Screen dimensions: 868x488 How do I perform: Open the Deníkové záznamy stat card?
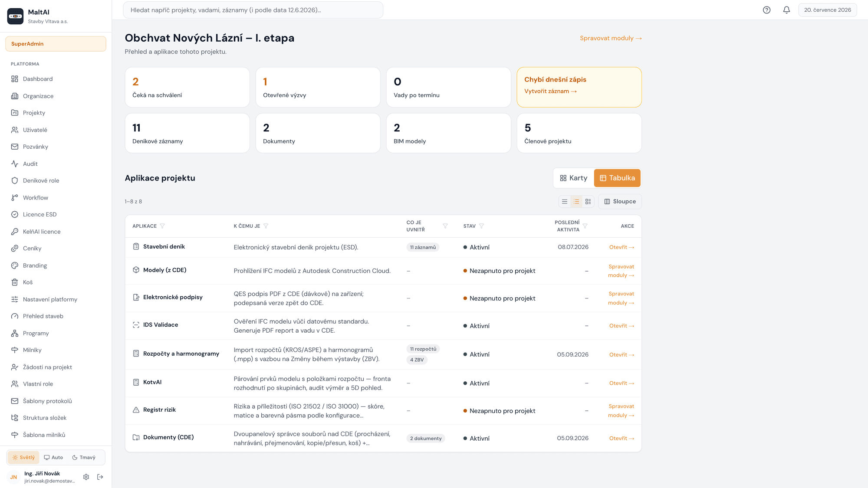coord(187,133)
